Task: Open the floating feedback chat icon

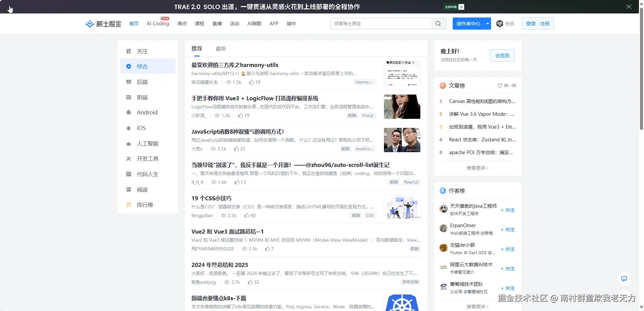Action: 624,279
